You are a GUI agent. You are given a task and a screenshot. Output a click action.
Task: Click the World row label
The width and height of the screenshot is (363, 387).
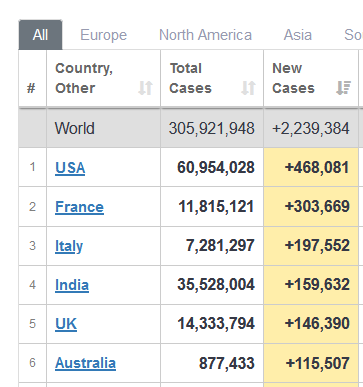pyautogui.click(x=75, y=128)
